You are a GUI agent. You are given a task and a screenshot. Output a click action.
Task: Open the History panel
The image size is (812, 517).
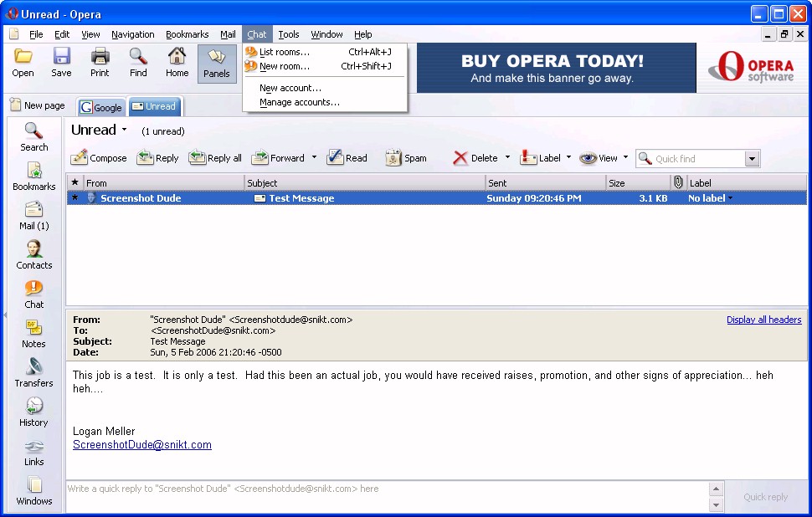tap(34, 412)
